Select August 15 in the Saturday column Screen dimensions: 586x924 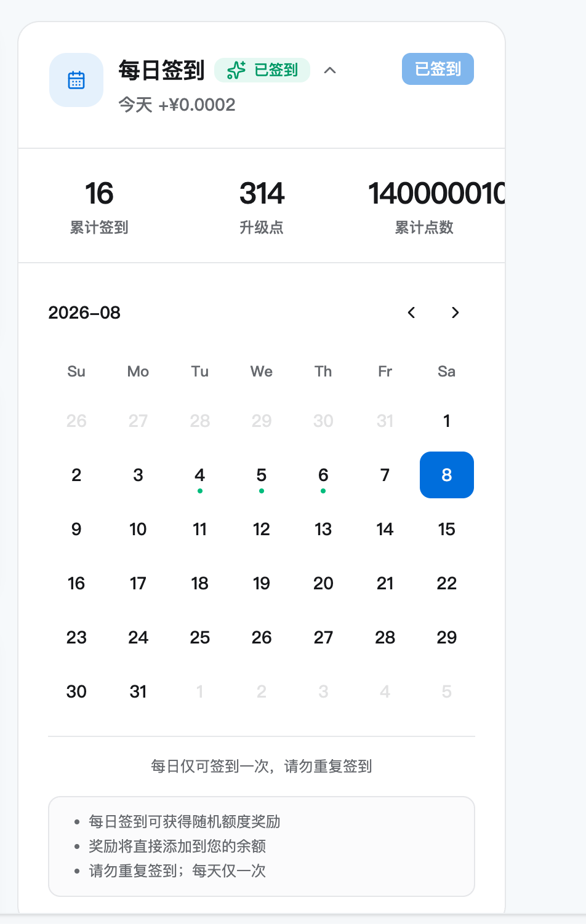click(x=447, y=529)
